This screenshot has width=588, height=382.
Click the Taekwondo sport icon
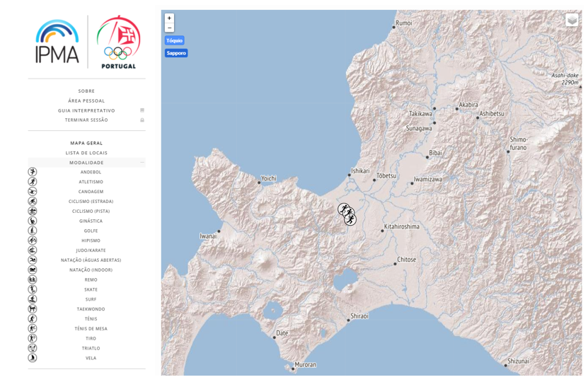[33, 309]
